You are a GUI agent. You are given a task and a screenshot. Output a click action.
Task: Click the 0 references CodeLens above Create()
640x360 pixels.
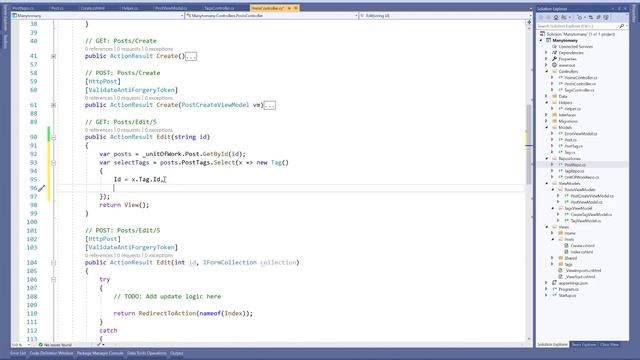pyautogui.click(x=99, y=49)
